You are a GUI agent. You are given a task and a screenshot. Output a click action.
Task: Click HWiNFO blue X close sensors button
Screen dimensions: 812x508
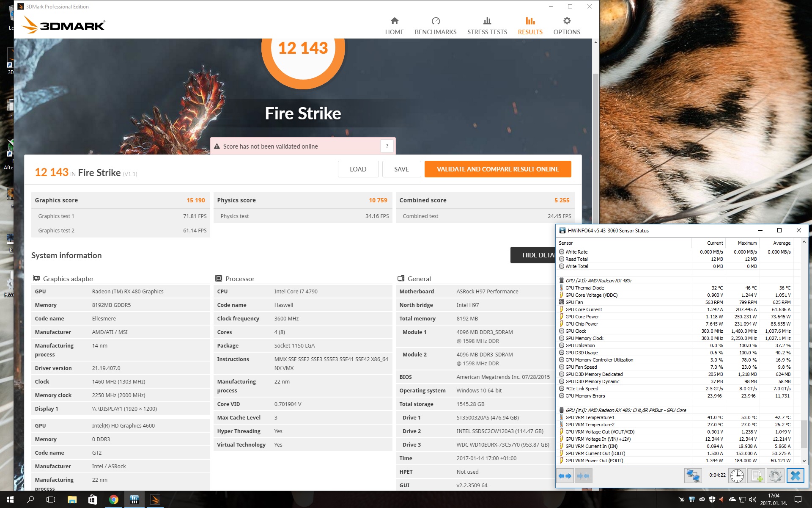pyautogui.click(x=795, y=476)
